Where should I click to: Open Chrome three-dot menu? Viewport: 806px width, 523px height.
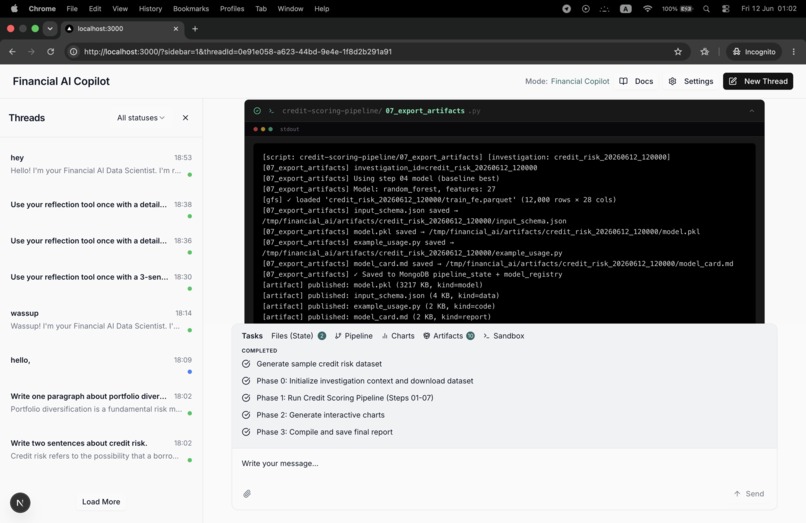(x=794, y=51)
